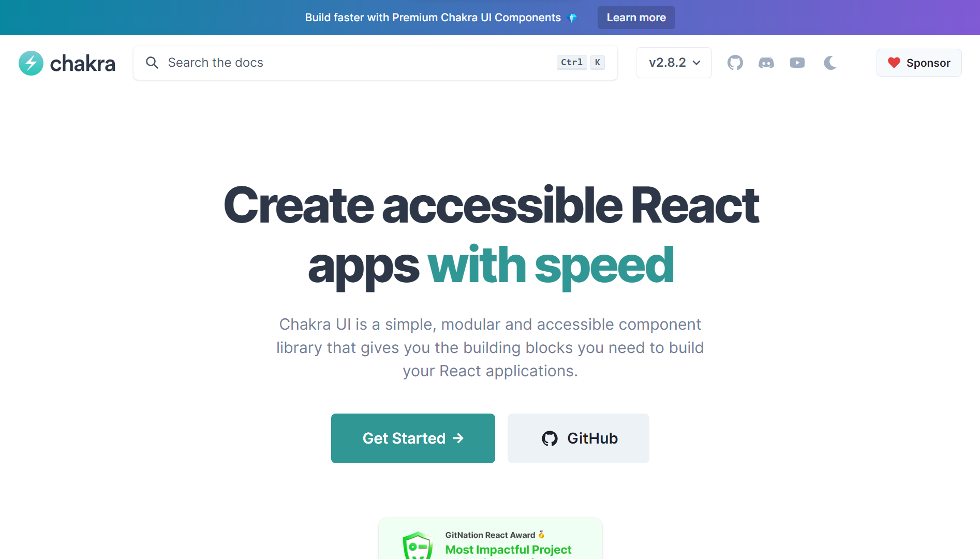The width and height of the screenshot is (980, 559).
Task: Click the Get Started button
Action: 413,438
